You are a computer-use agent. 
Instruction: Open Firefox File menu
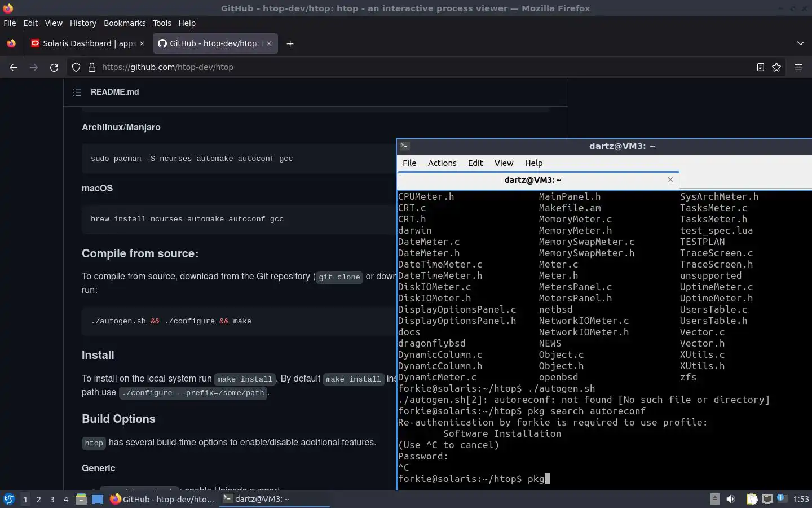click(x=10, y=23)
